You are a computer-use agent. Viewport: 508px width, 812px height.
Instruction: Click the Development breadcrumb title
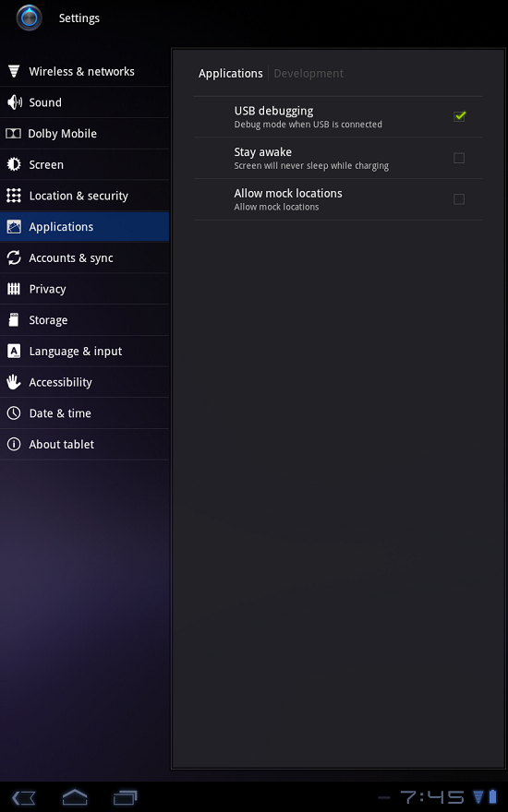(308, 74)
